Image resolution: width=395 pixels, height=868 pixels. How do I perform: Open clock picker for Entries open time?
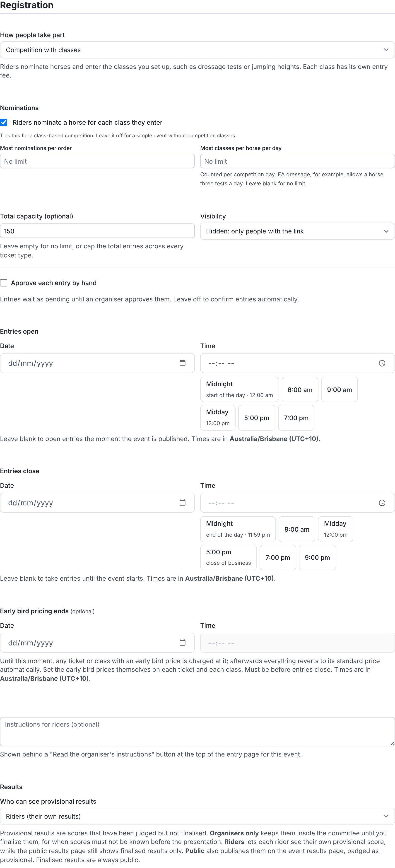coord(382,363)
